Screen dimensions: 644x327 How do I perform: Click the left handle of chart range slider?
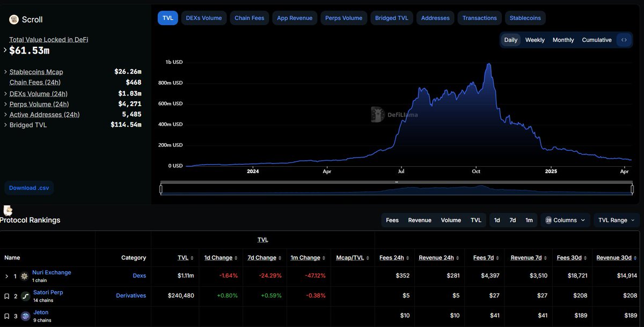click(160, 189)
